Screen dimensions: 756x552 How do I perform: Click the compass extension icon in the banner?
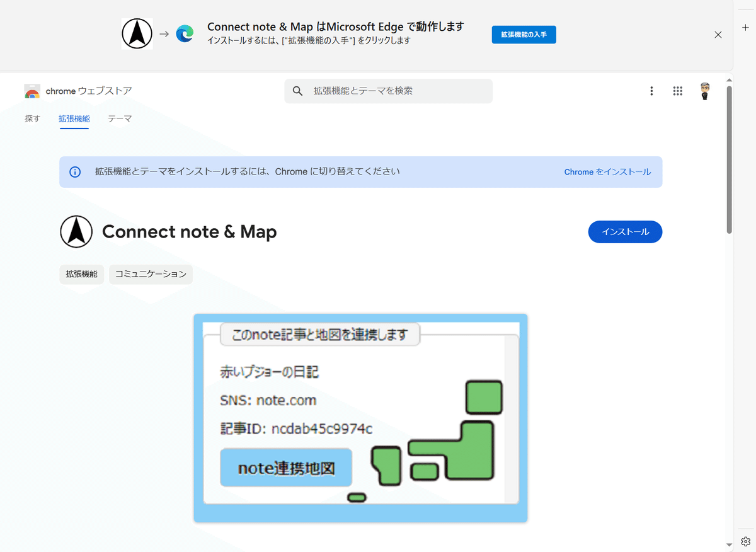click(137, 33)
